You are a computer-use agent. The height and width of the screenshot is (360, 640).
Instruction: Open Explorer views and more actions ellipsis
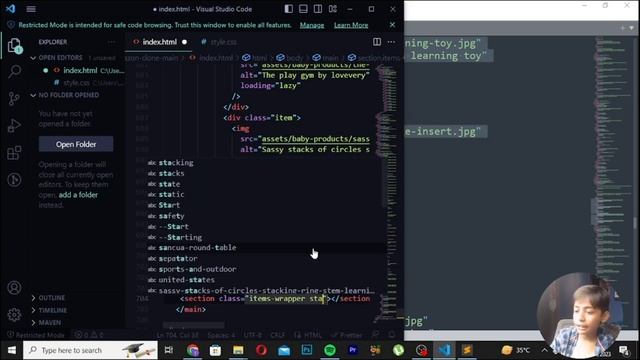111,42
